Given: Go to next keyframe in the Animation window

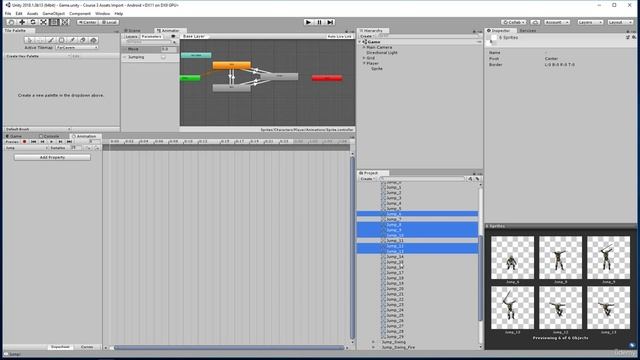Looking at the screenshot, I should click(x=60, y=142).
